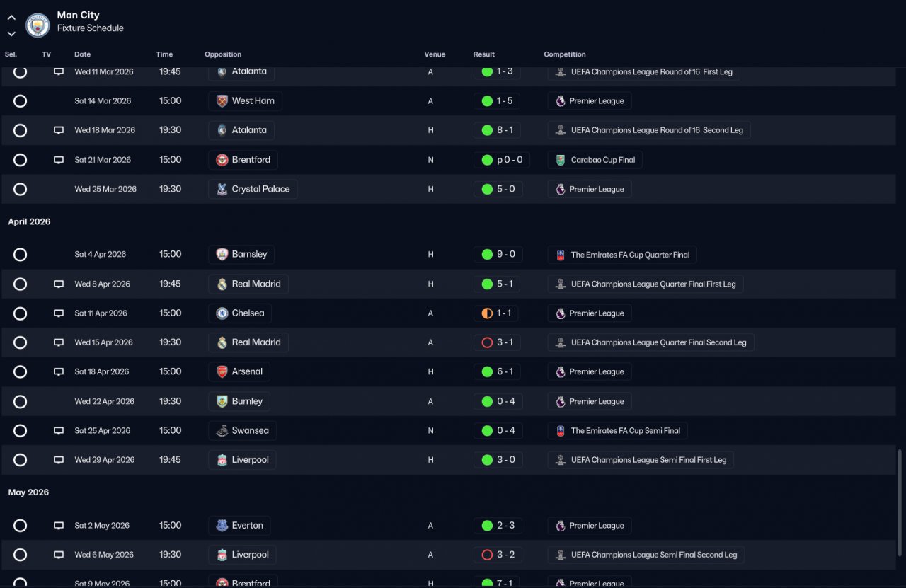Open The Emirates FA Cup Semi Final link
The height and width of the screenshot is (588, 906).
coord(618,431)
